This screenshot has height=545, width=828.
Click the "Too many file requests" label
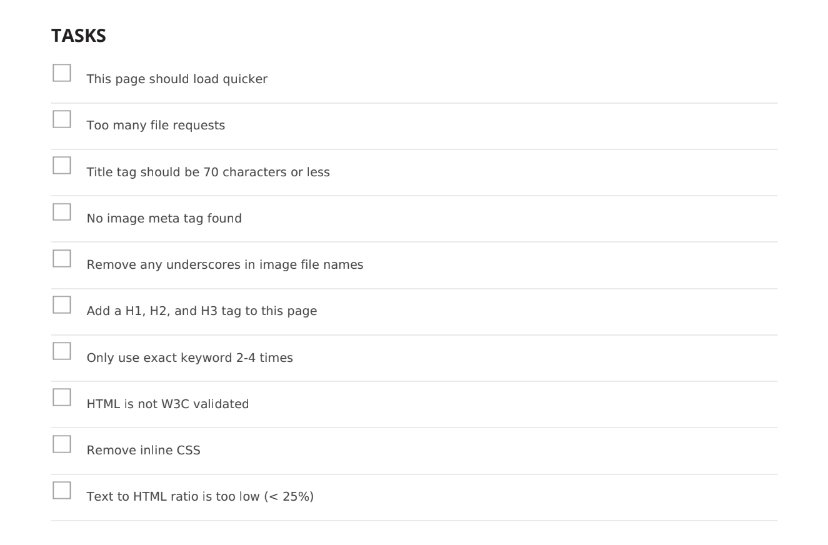pyautogui.click(x=156, y=125)
